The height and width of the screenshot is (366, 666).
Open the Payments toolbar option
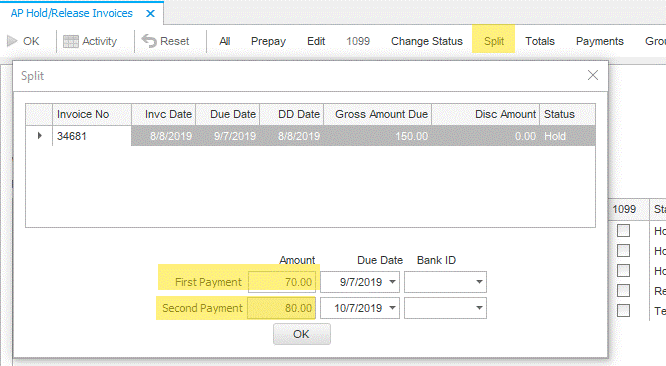pos(599,41)
